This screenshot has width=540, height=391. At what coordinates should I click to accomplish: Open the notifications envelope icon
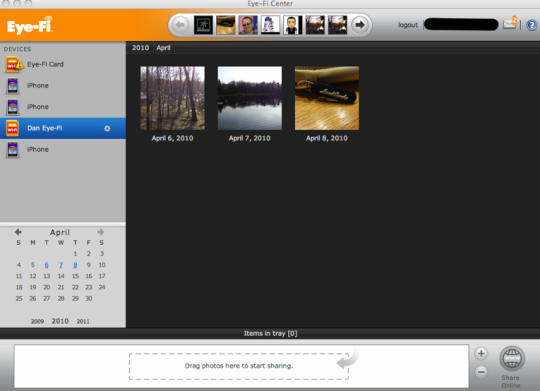(x=509, y=24)
